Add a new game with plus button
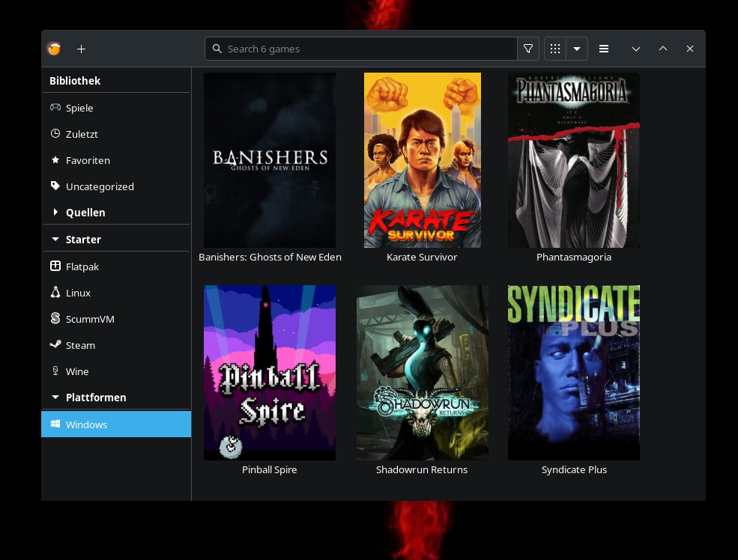This screenshot has width=738, height=560. click(81, 49)
